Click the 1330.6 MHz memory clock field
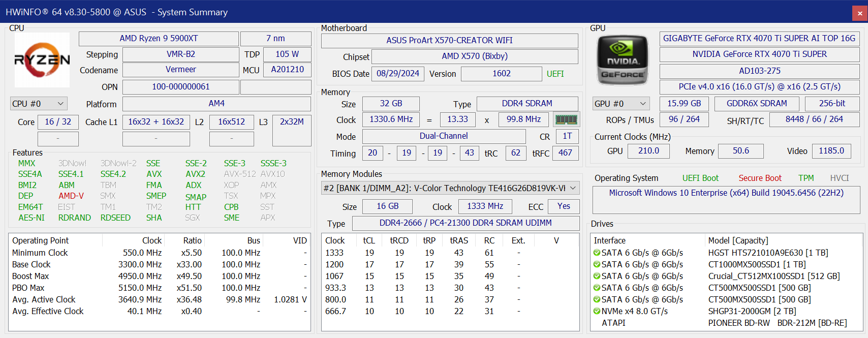The height and width of the screenshot is (338, 868). point(391,119)
